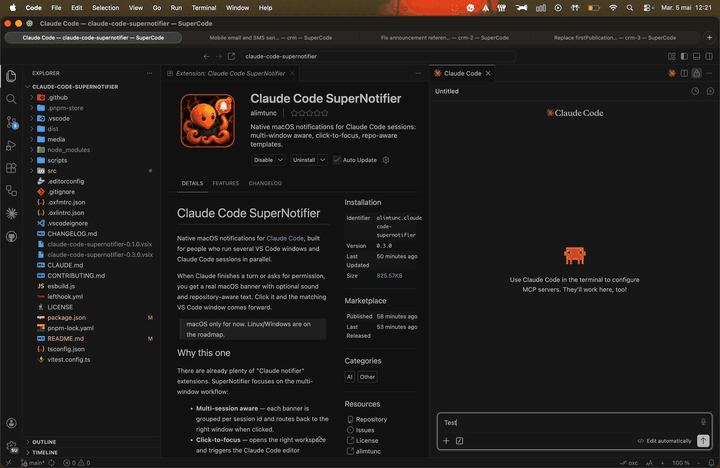Image resolution: width=720 pixels, height=468 pixels.
Task: Click the alimtunc publisher name
Action: (263, 113)
